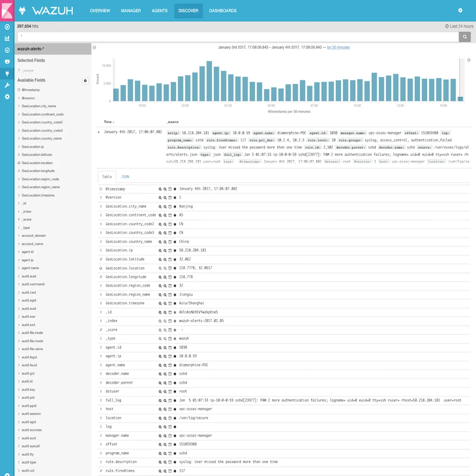
Task: Toggle column for host row
Action: [x=170, y=410]
